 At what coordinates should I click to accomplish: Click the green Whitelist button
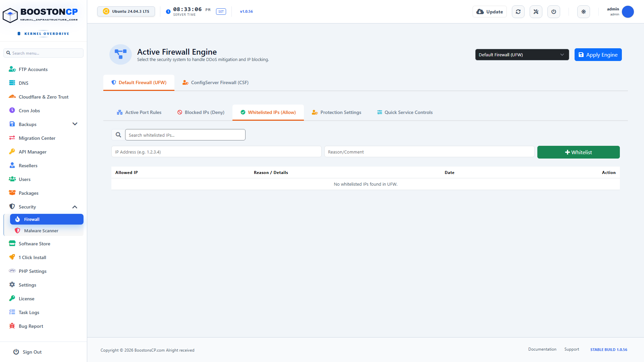578,152
